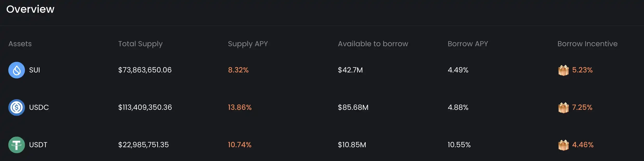This screenshot has height=161, width=644.
Task: Open the USDC asset details
Action: pos(39,107)
